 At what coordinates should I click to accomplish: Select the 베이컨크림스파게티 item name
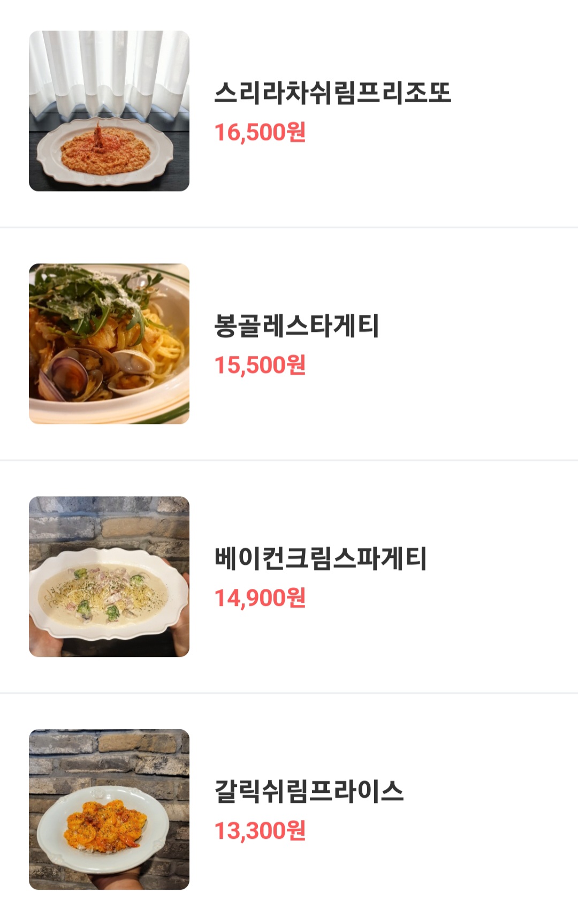(320, 558)
